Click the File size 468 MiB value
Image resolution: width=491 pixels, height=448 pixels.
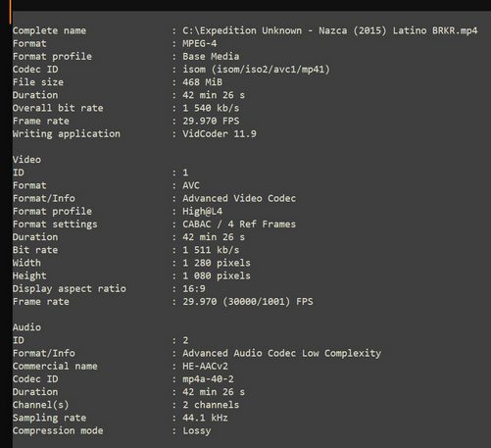202,82
